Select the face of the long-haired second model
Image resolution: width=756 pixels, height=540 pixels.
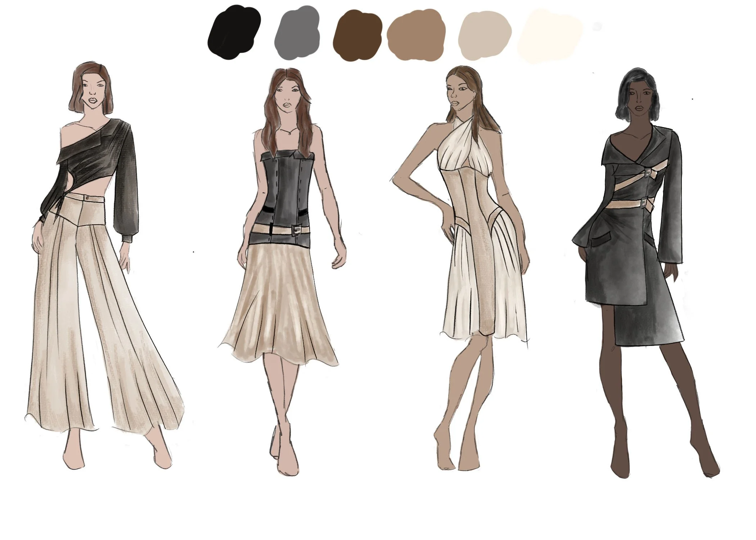[x=287, y=95]
